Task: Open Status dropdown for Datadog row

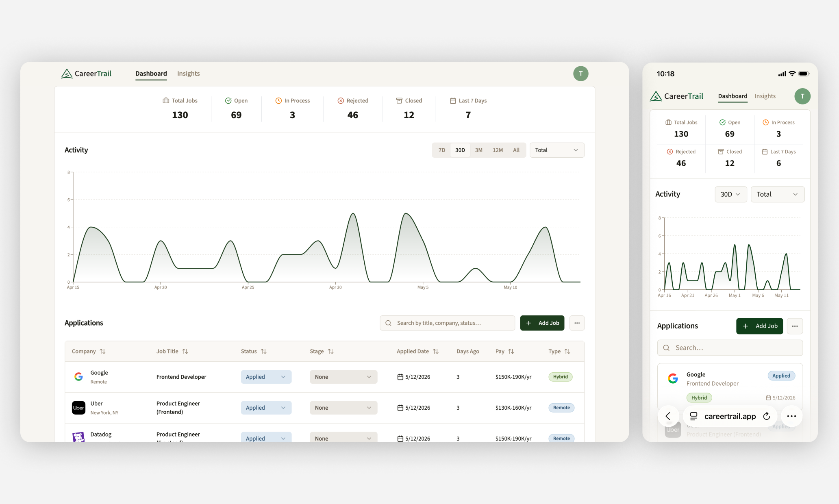Action: point(266,437)
